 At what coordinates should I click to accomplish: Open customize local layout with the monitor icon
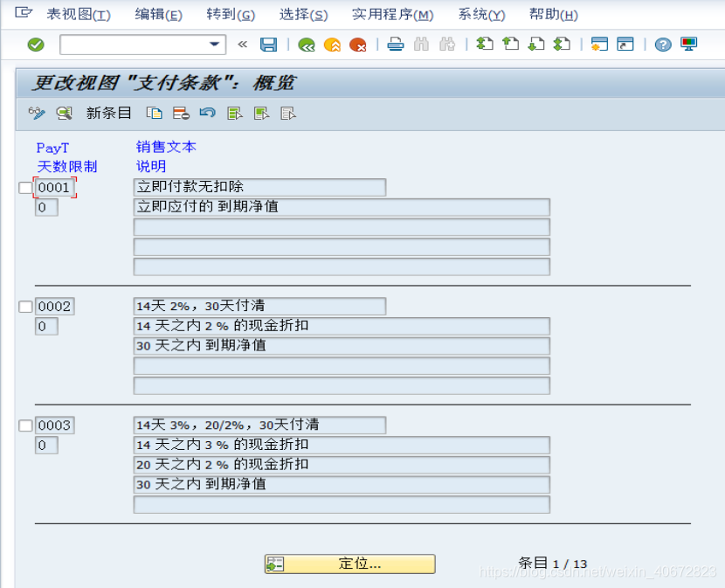(687, 44)
